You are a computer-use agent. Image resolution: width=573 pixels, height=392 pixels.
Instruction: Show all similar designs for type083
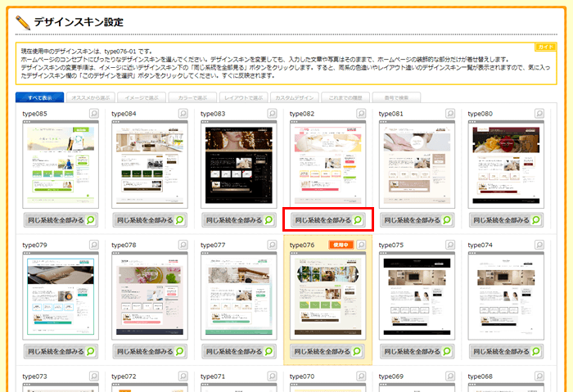239,220
